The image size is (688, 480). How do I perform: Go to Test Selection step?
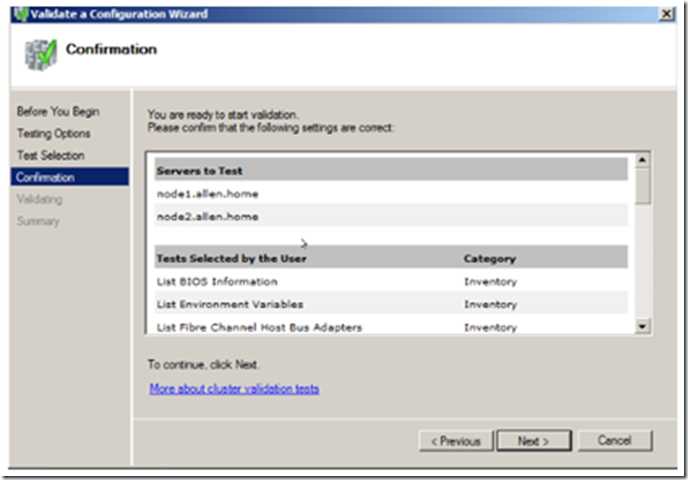click(50, 155)
